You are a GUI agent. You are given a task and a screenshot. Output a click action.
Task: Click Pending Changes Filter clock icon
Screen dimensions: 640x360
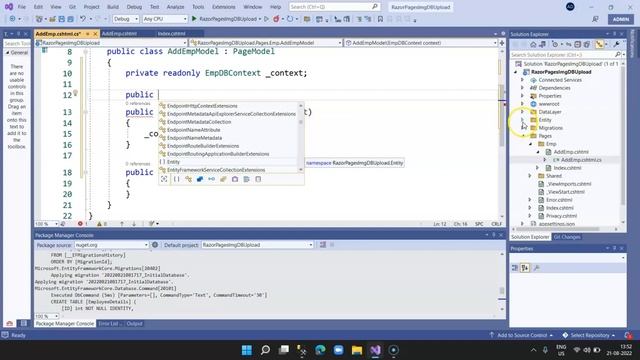[x=555, y=44]
